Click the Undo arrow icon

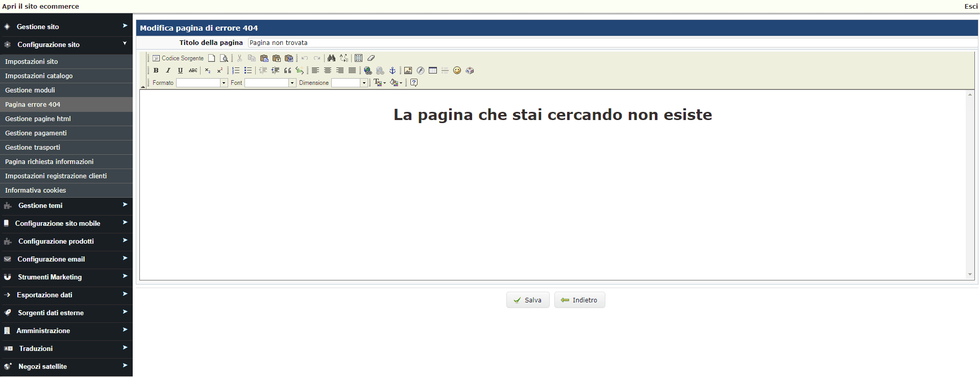click(305, 58)
